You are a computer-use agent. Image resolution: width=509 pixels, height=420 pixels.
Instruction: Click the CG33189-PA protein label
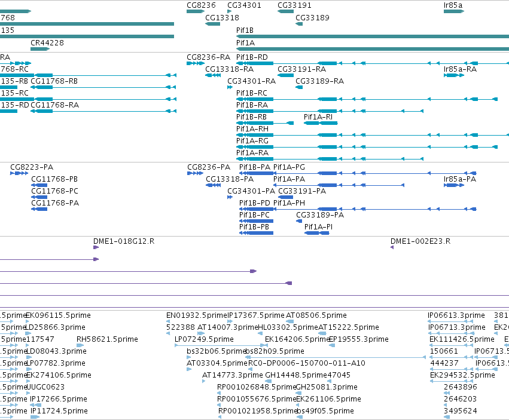(320, 215)
